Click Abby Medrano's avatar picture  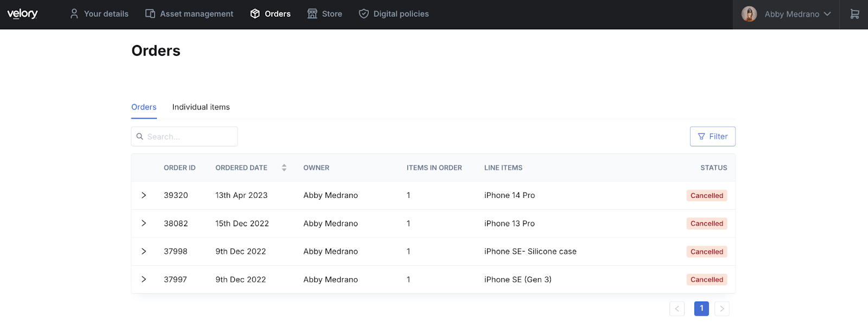click(x=749, y=14)
